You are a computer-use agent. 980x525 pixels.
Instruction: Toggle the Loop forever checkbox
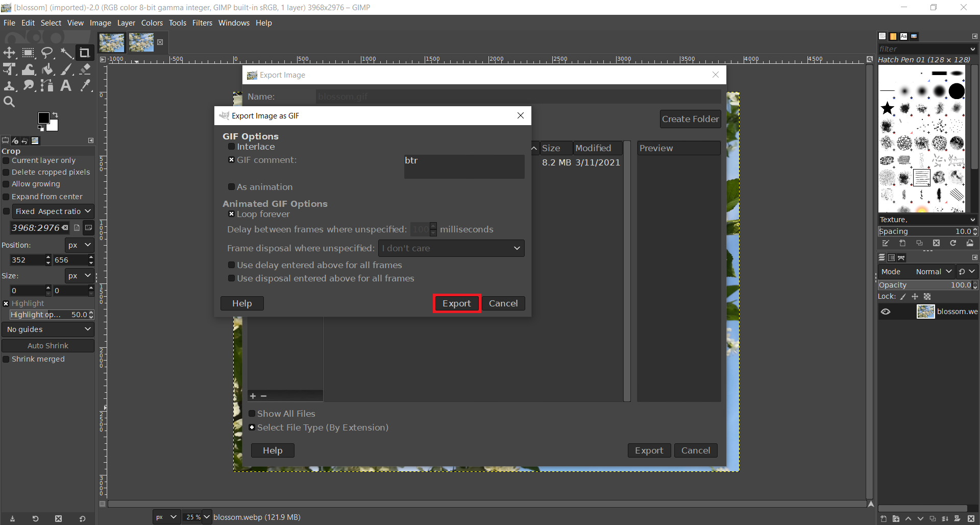(231, 214)
